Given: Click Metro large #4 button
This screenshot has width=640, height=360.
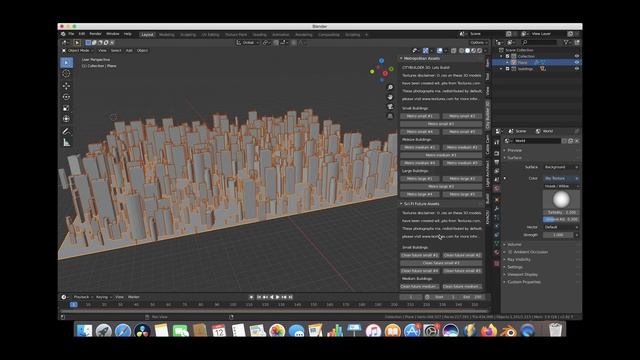Looking at the screenshot, I should coord(420,194).
